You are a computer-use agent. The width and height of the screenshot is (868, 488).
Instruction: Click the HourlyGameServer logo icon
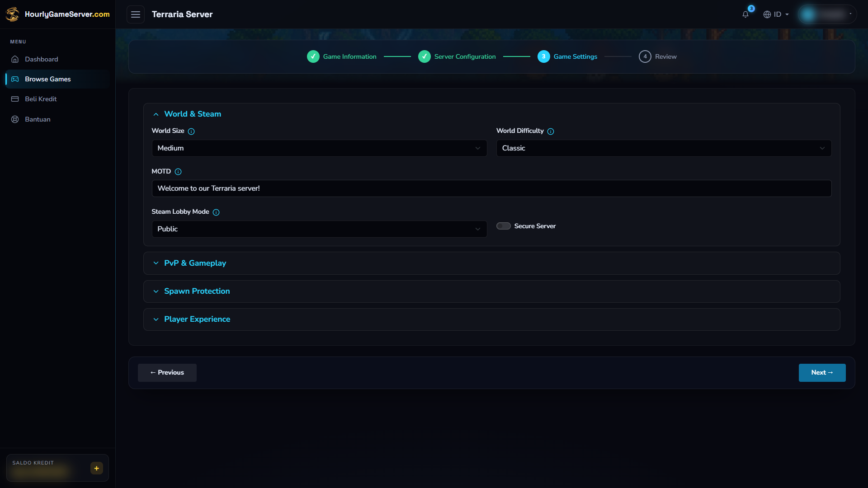point(13,14)
